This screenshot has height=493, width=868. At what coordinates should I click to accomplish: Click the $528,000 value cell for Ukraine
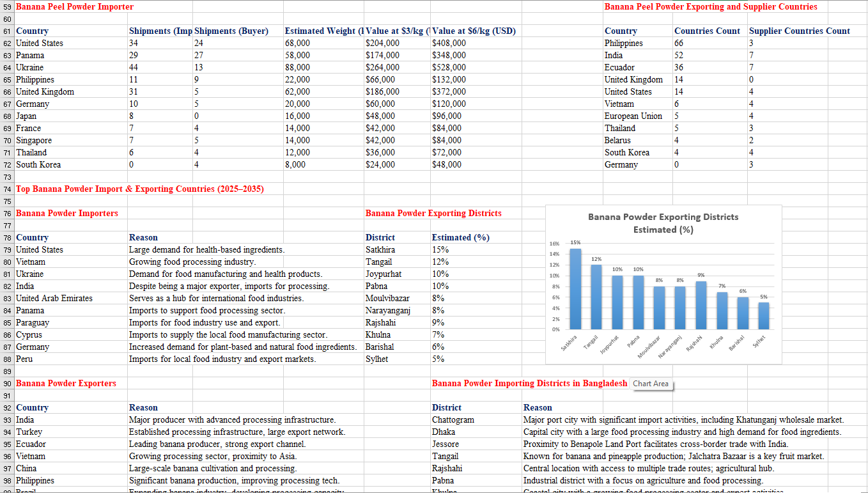(x=449, y=67)
